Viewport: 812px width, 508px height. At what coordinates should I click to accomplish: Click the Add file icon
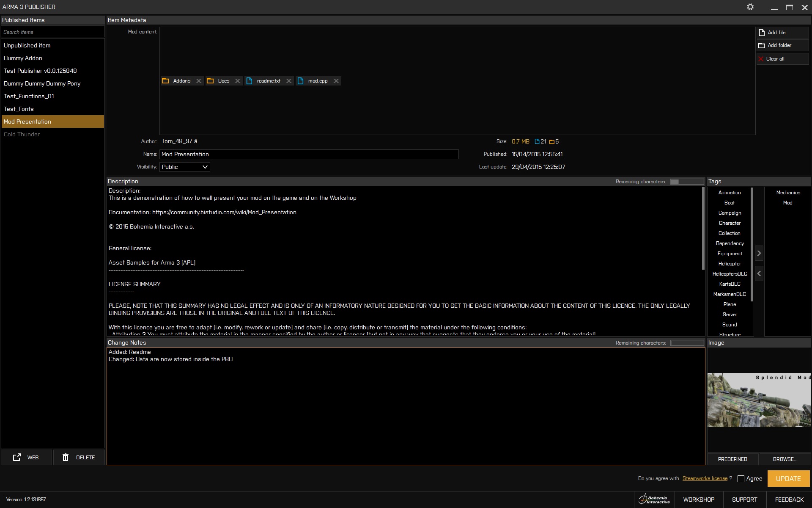click(x=763, y=32)
